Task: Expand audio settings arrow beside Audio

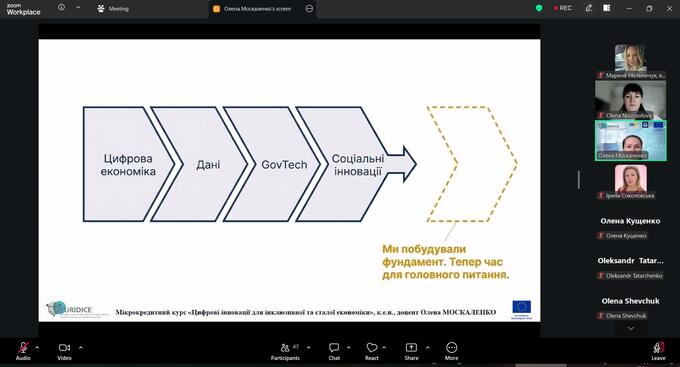Action: tap(37, 347)
